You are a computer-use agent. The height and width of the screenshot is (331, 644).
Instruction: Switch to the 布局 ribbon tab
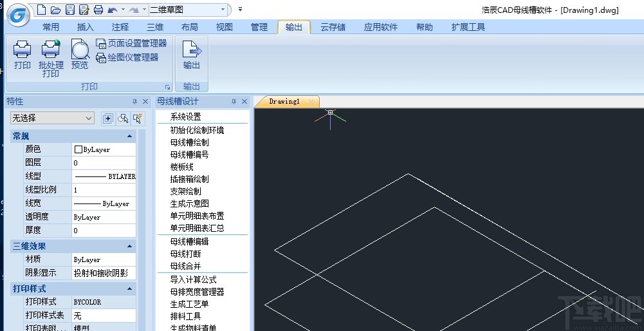point(189,27)
